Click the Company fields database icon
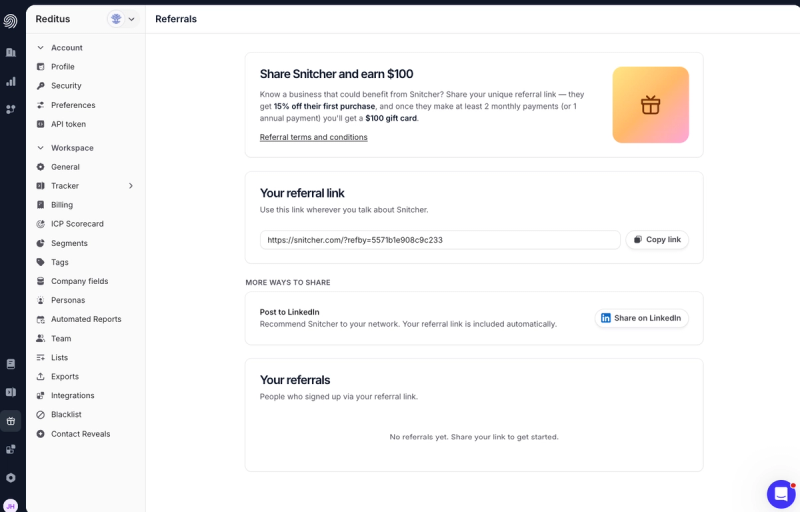Viewport: 800px width, 512px height. (41, 281)
